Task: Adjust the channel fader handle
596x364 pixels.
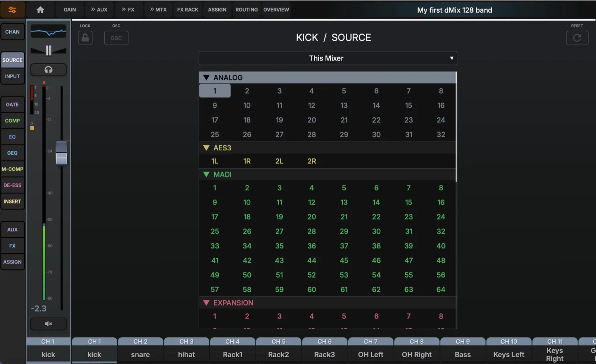Action: pyautogui.click(x=61, y=153)
